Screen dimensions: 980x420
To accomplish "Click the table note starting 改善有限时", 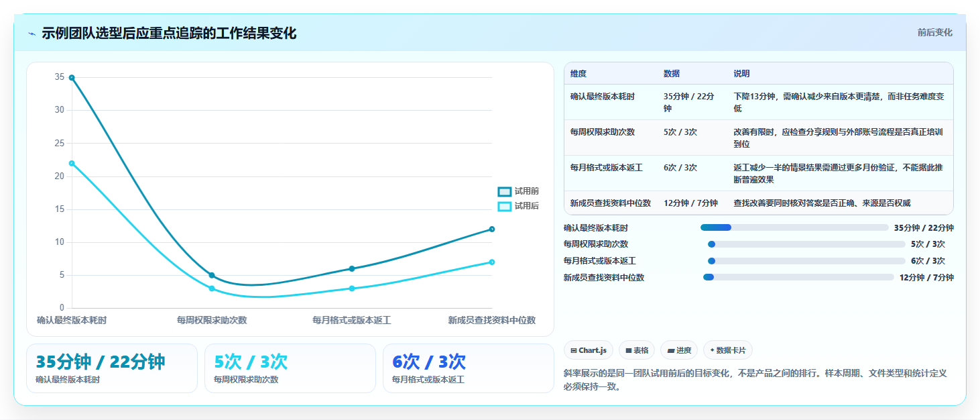I will point(839,138).
